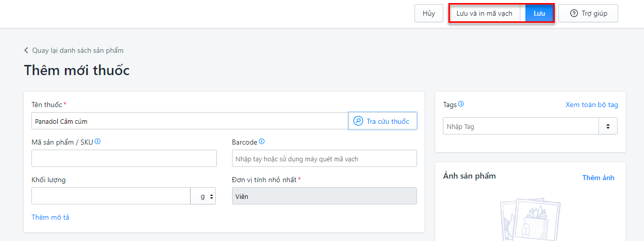Click into the Mã sản phẩm / SKU field

(x=124, y=158)
